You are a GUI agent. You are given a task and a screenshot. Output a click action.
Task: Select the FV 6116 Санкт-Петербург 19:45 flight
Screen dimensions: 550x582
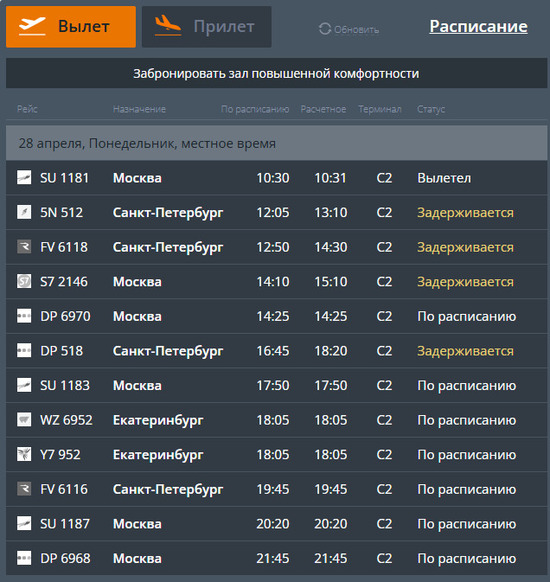[276, 489]
